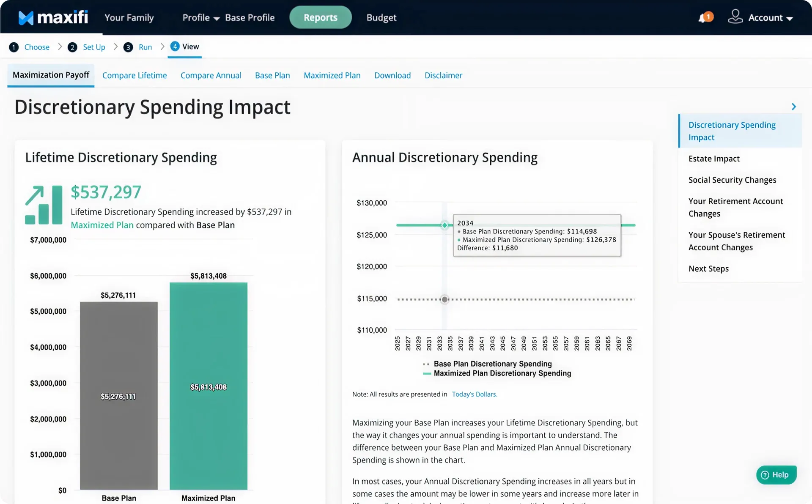Open the Today's Dollars link
This screenshot has width=812, height=504.
[x=474, y=394]
